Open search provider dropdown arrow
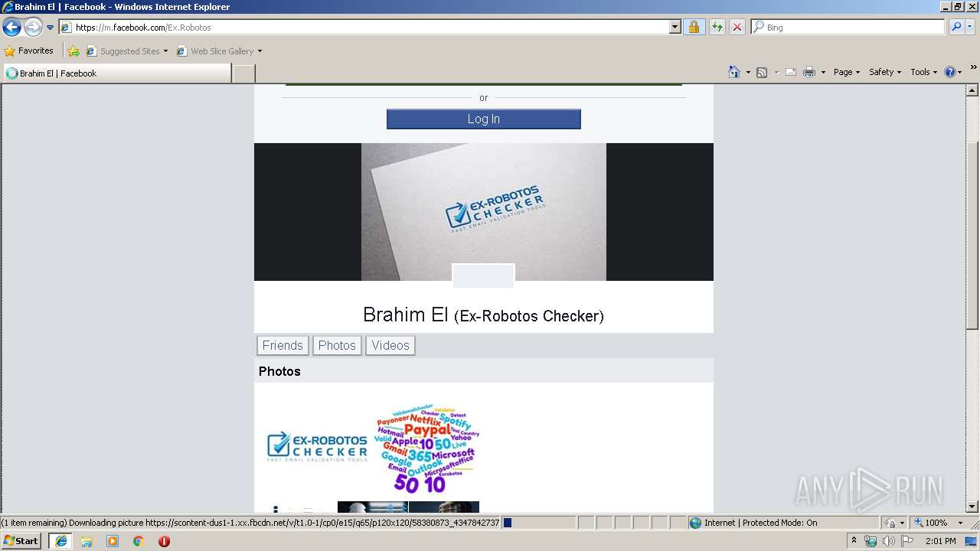The height and width of the screenshot is (551, 980). pos(969,27)
